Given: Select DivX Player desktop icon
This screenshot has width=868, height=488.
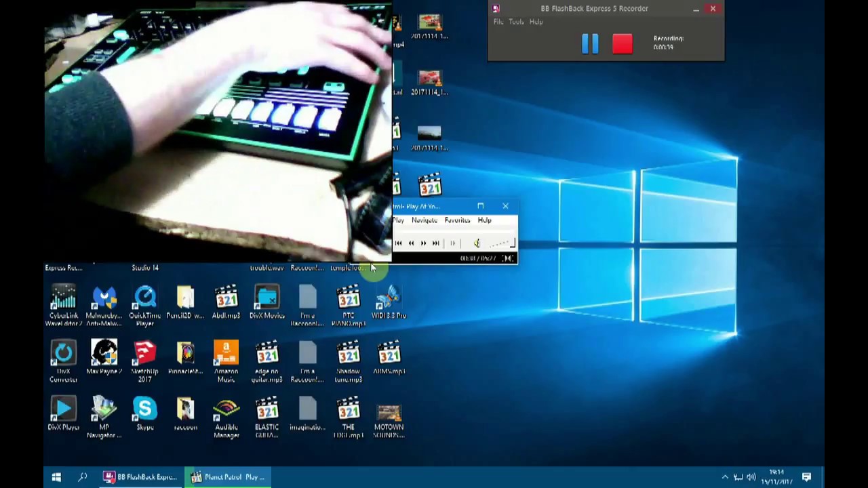Looking at the screenshot, I should click(x=64, y=413).
